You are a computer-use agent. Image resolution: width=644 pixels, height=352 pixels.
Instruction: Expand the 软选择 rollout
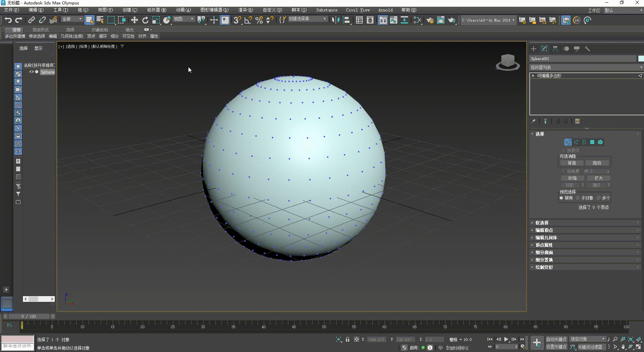tap(542, 222)
